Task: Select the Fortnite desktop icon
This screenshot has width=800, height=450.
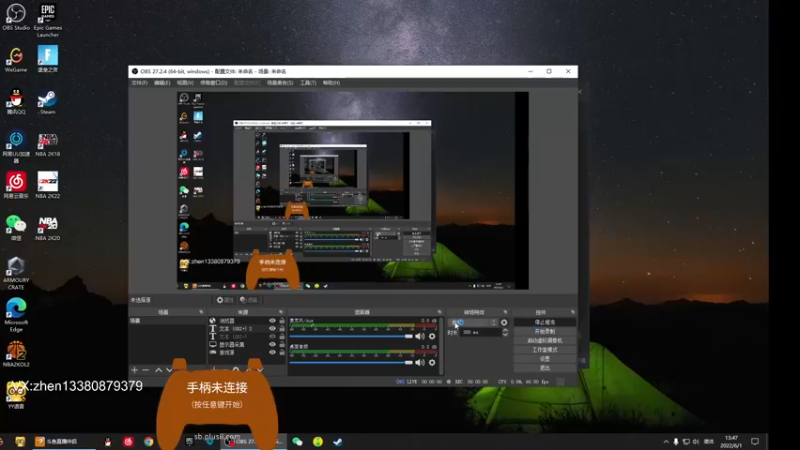Action: (47, 59)
